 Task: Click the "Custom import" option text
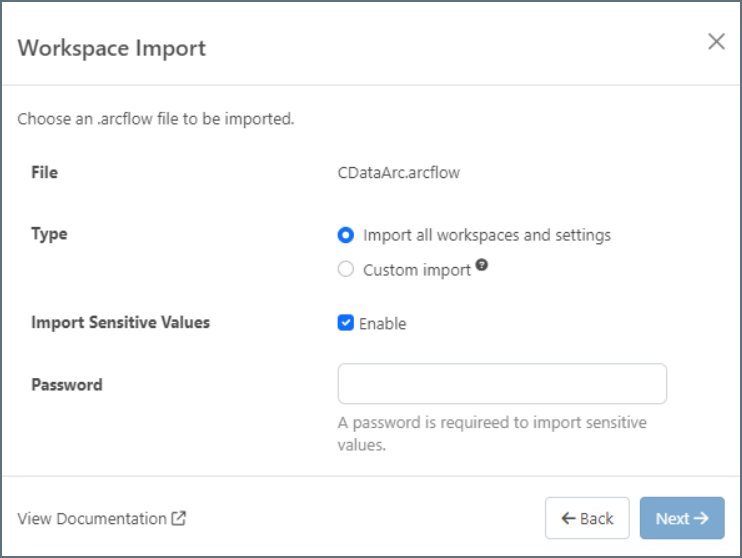(416, 270)
